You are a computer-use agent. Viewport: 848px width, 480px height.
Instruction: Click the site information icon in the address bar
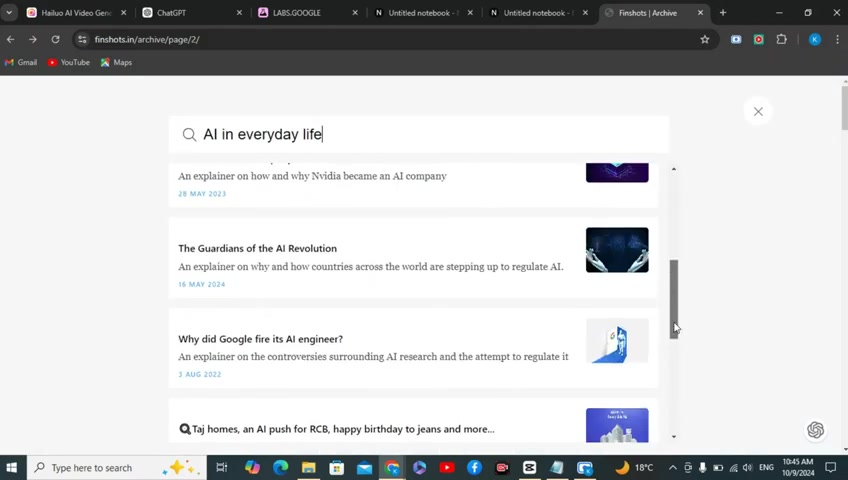click(x=82, y=39)
